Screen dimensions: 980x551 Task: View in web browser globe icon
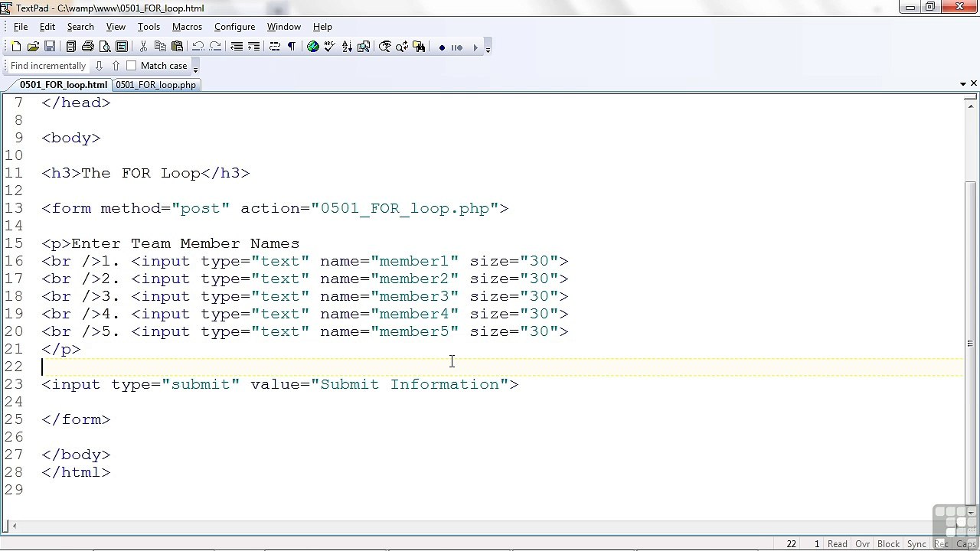tap(313, 47)
